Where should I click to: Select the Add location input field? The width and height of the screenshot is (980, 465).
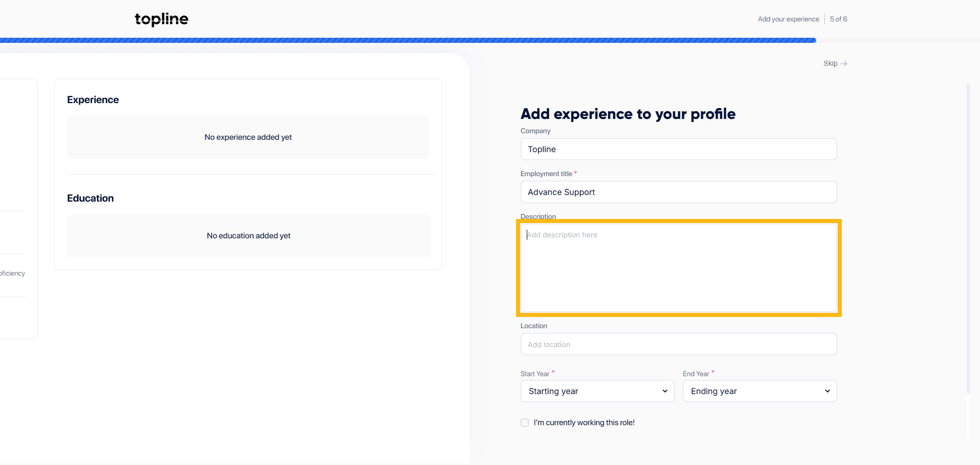pos(678,345)
